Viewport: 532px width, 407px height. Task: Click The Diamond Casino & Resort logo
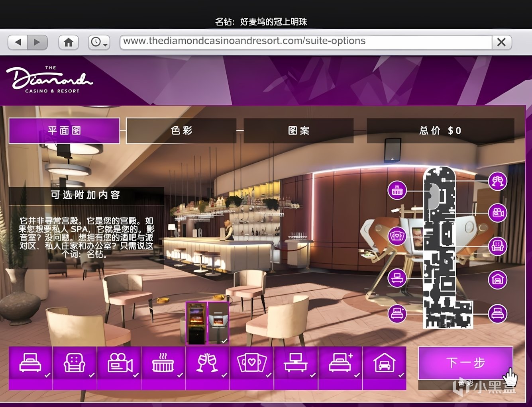[x=49, y=80]
